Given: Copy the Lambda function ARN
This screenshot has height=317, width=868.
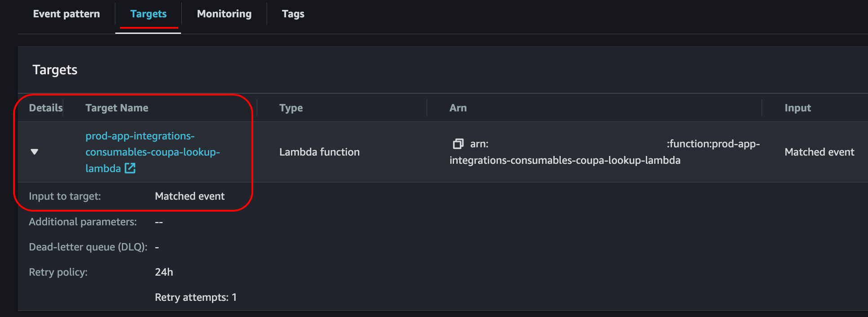Looking at the screenshot, I should (458, 144).
